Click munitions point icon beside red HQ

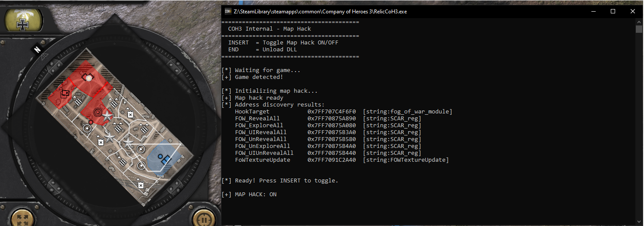coord(78,101)
